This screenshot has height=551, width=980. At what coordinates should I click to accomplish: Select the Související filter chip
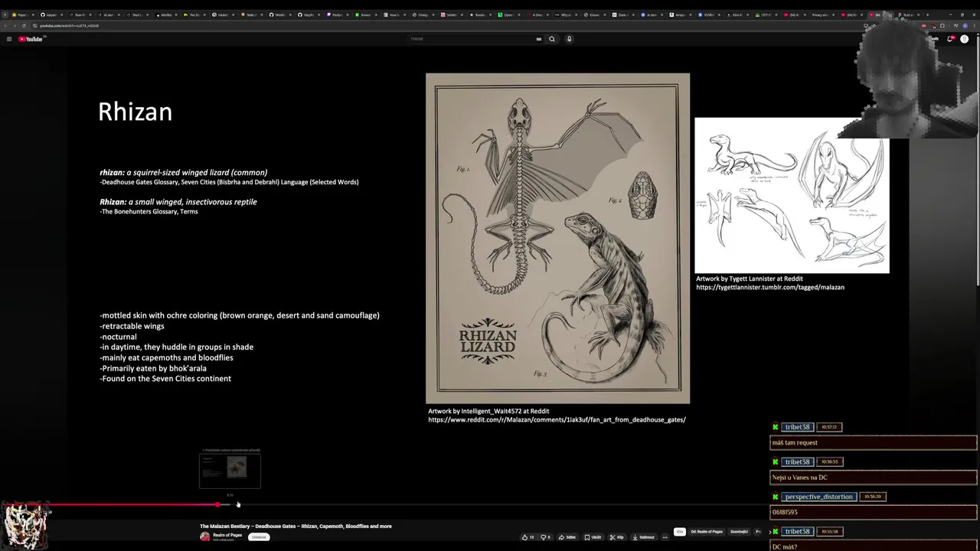point(739,532)
